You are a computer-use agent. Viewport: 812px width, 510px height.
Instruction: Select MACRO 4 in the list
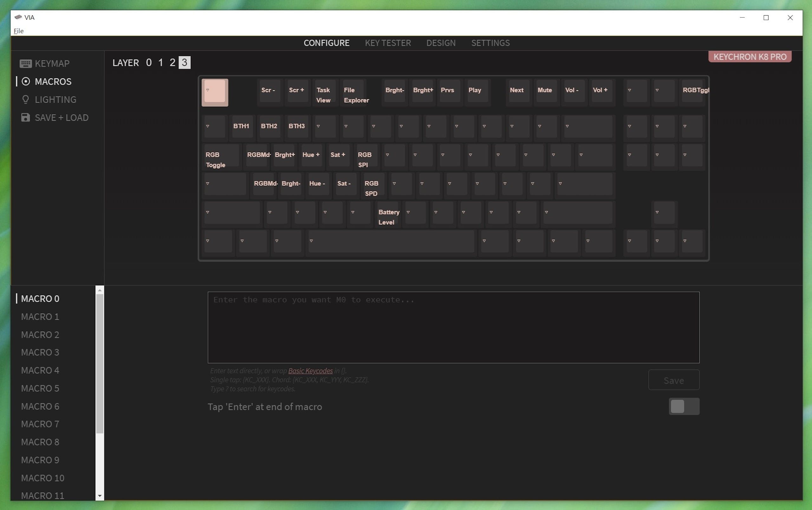point(40,370)
